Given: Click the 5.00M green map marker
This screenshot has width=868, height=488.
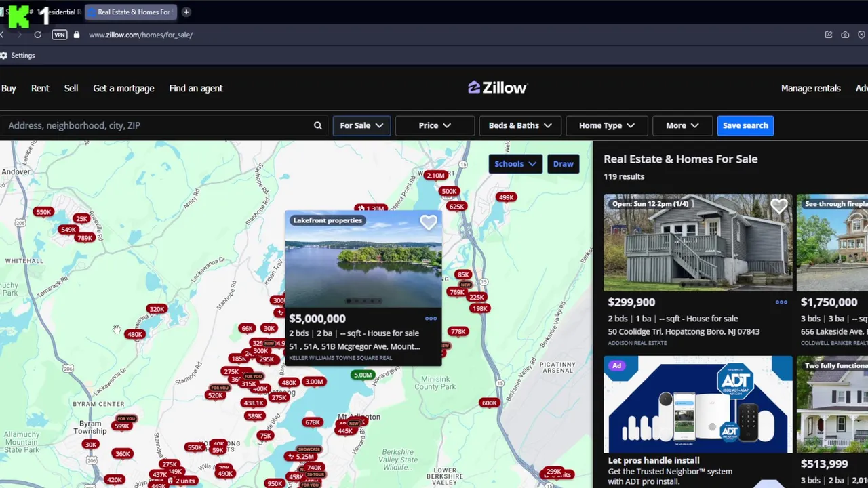Looking at the screenshot, I should coord(363,375).
